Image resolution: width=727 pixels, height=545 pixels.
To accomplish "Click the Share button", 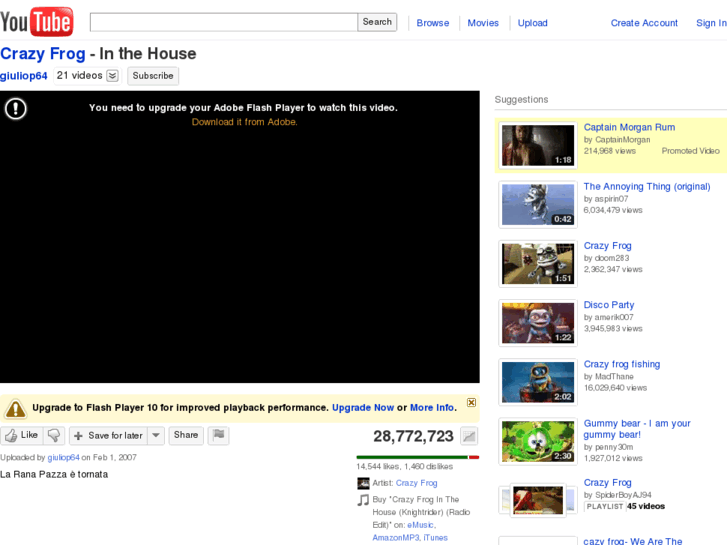I will 186,435.
